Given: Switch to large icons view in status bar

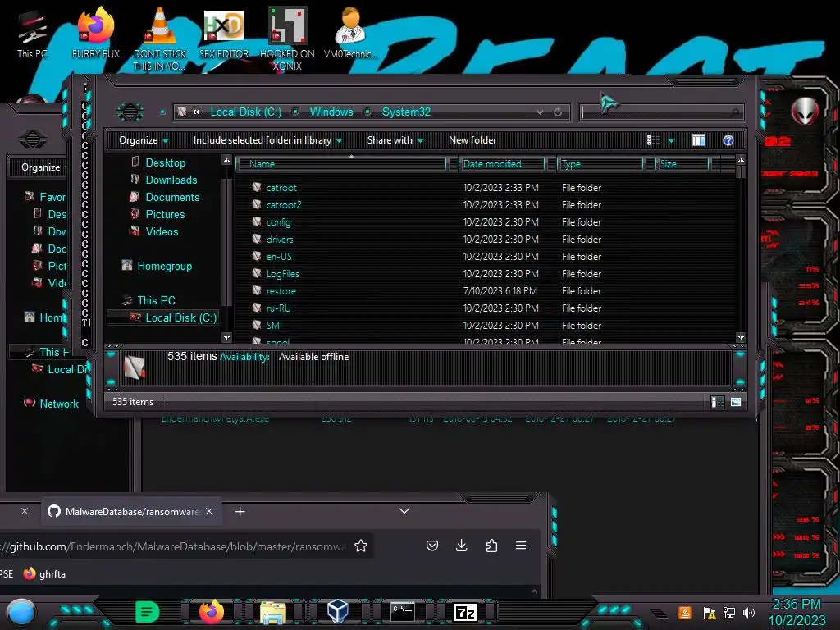Looking at the screenshot, I should pyautogui.click(x=736, y=402).
